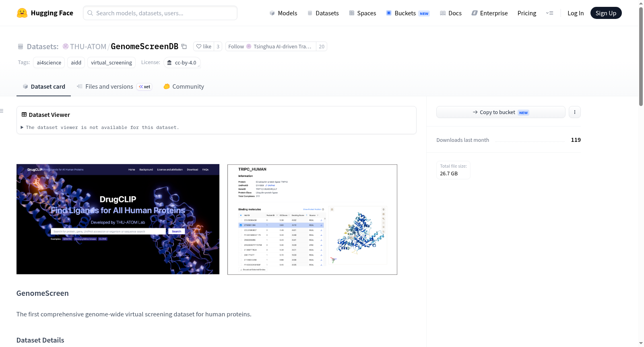Go to Spaces
644x347 pixels.
362,13
